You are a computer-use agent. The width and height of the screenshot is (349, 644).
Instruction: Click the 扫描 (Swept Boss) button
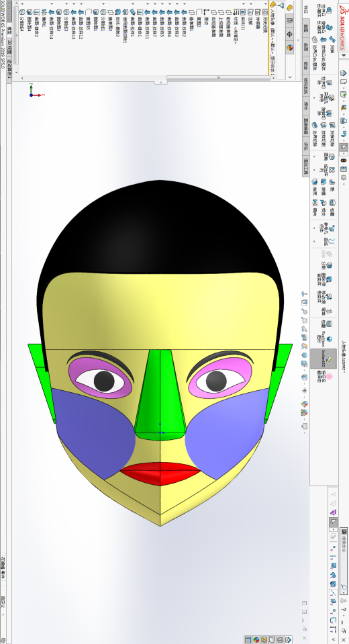pyautogui.click(x=333, y=43)
